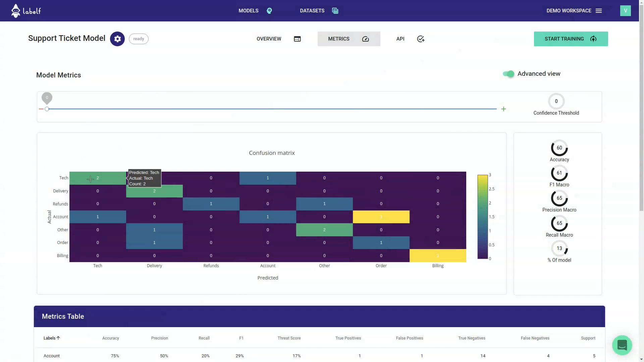This screenshot has height=362, width=644.
Task: Open the Demo Workspace hamburger menu
Action: (x=599, y=11)
